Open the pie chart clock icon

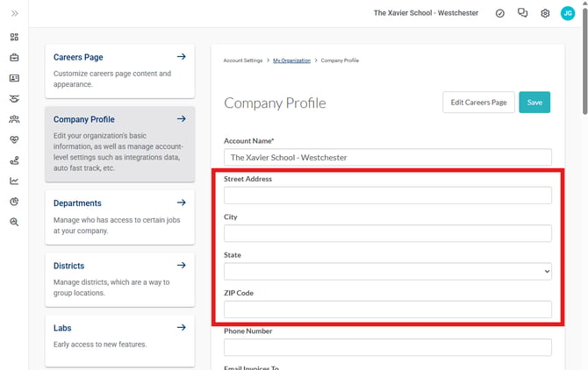click(x=14, y=202)
